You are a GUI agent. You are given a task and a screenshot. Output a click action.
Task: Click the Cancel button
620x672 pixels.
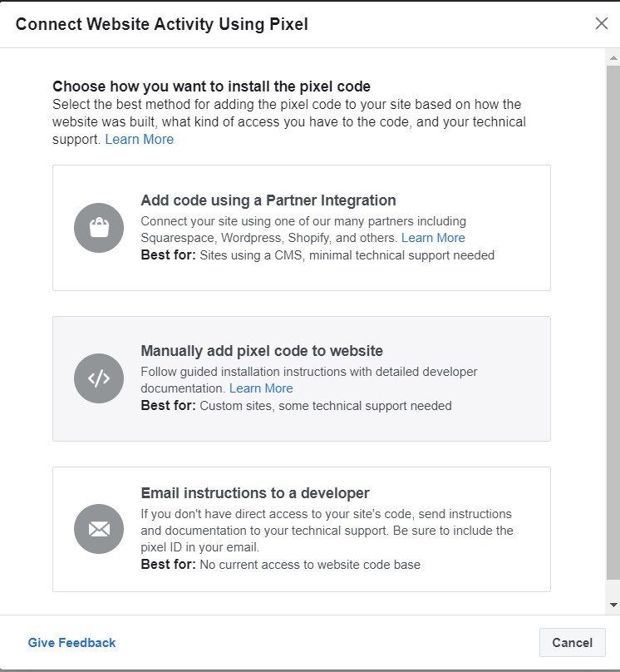click(x=572, y=642)
